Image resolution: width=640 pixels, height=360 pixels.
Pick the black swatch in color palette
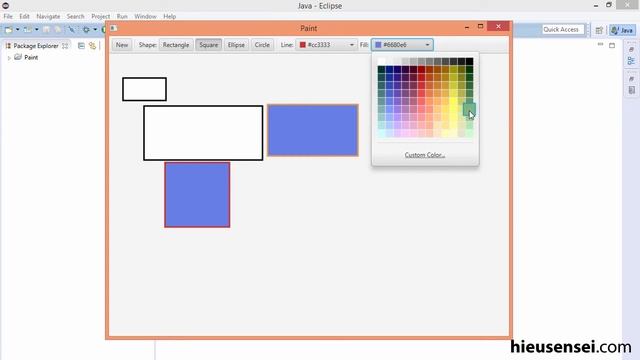pos(469,61)
